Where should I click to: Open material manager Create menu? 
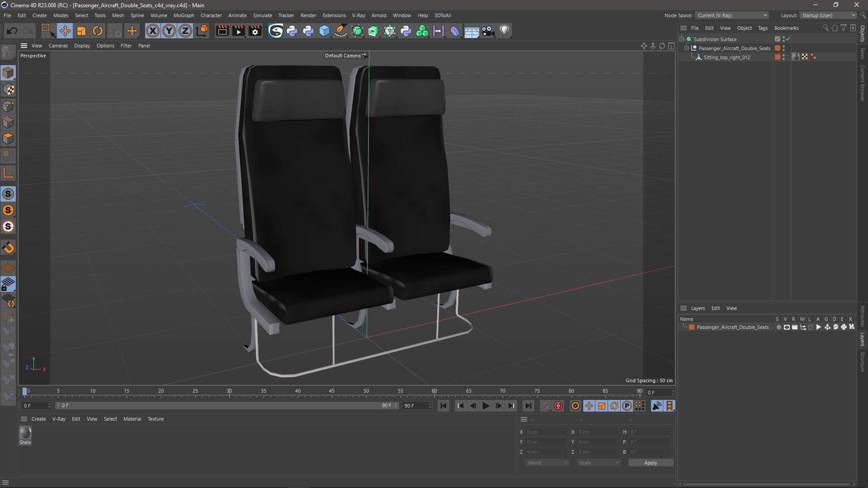[x=38, y=419]
